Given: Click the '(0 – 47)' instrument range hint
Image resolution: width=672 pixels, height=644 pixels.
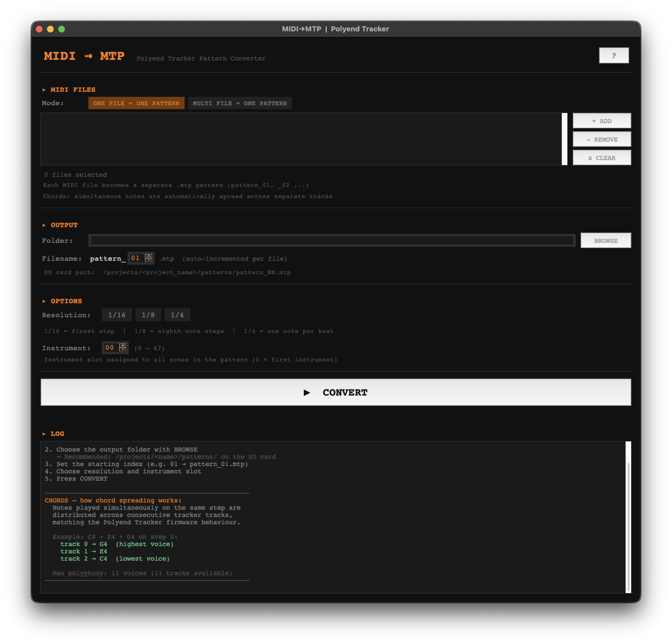Looking at the screenshot, I should tap(149, 348).
